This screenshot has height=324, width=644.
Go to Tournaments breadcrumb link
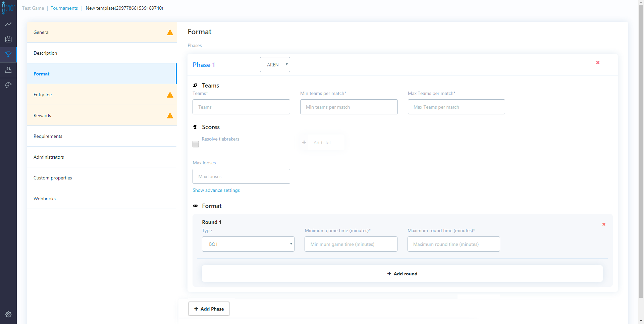click(64, 8)
